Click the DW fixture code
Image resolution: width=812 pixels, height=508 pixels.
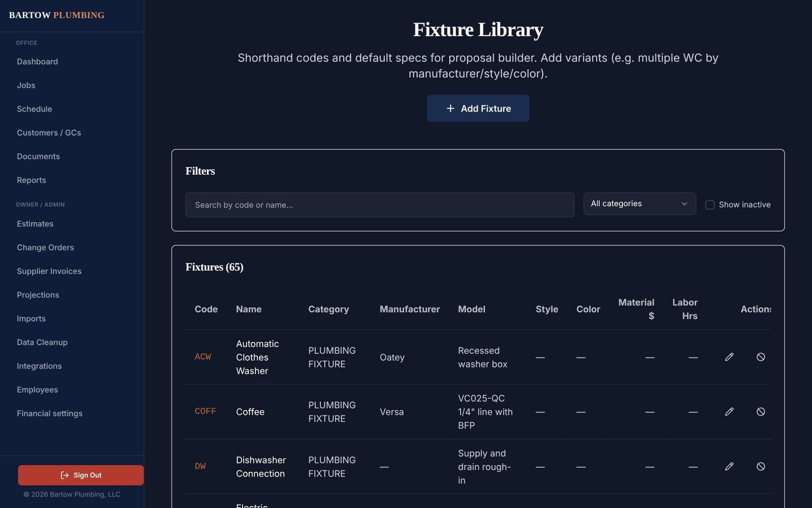[200, 466]
